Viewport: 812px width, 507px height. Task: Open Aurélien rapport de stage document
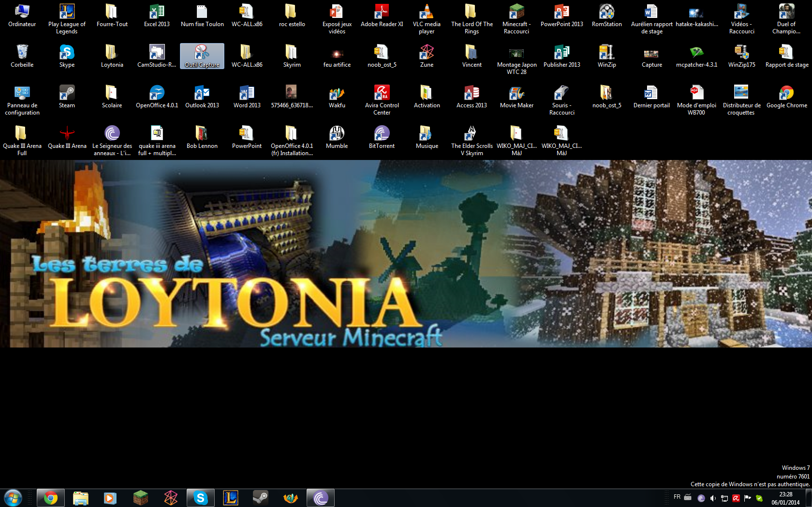[651, 19]
